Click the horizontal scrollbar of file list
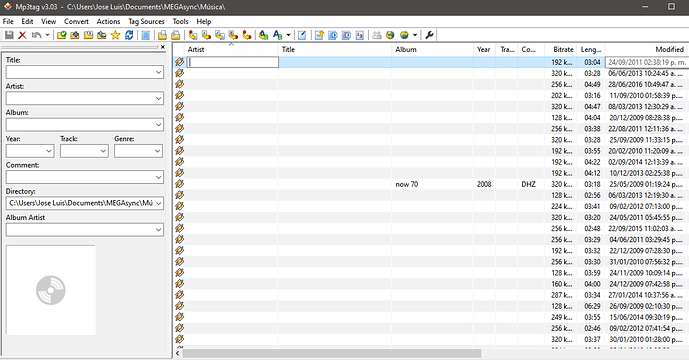Screen dimensions: 689x360 pyautogui.click(x=332, y=353)
